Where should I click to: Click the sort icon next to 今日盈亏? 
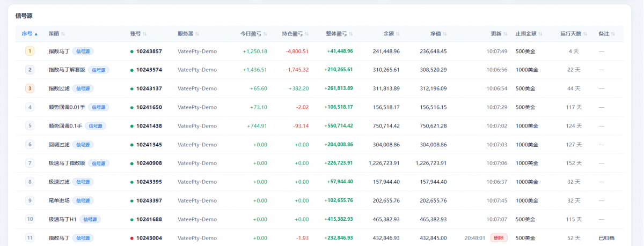click(265, 34)
